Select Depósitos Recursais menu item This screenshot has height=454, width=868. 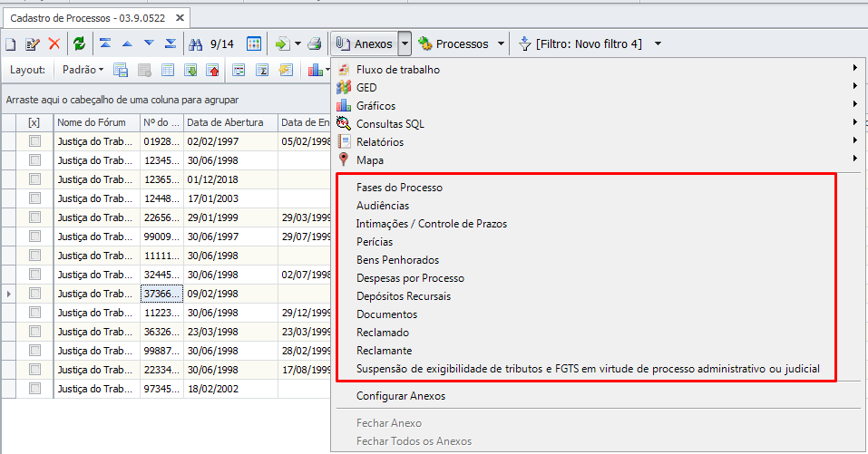click(x=404, y=296)
